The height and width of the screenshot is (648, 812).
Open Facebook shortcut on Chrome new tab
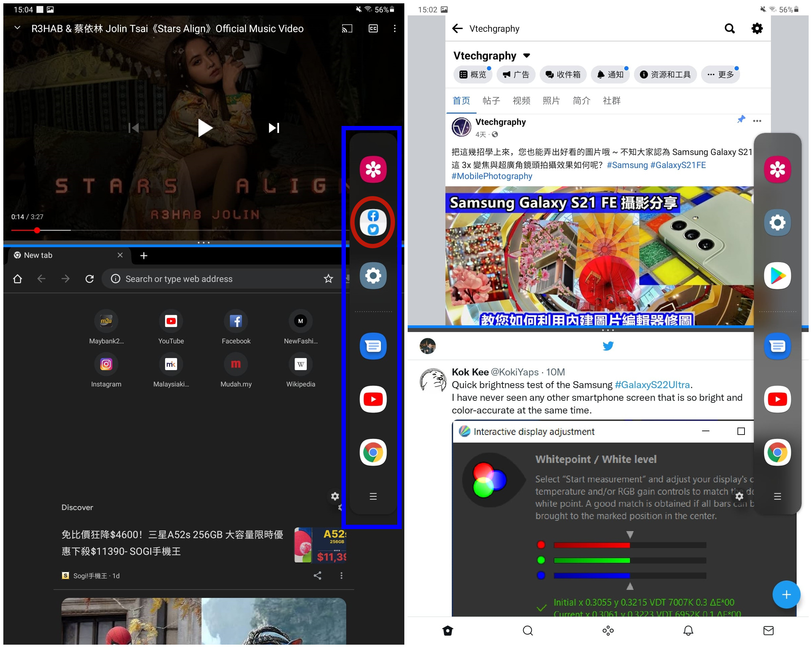click(x=236, y=327)
